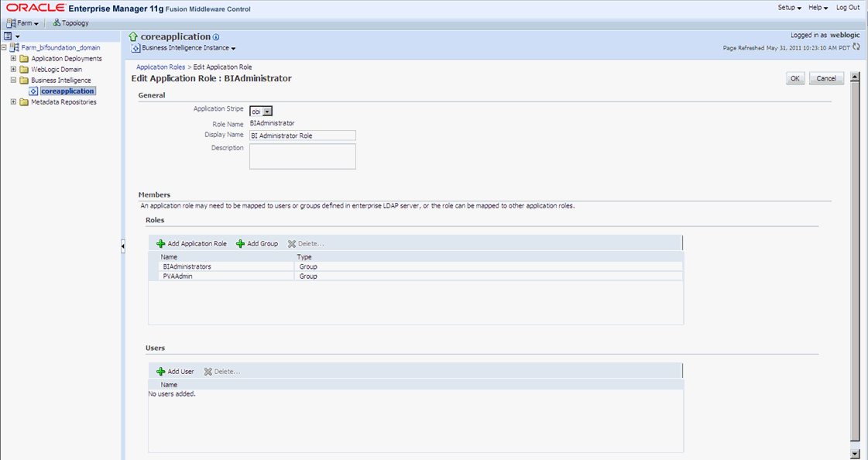Open the Setup menu
This screenshot has width=868, height=460.
pos(789,8)
